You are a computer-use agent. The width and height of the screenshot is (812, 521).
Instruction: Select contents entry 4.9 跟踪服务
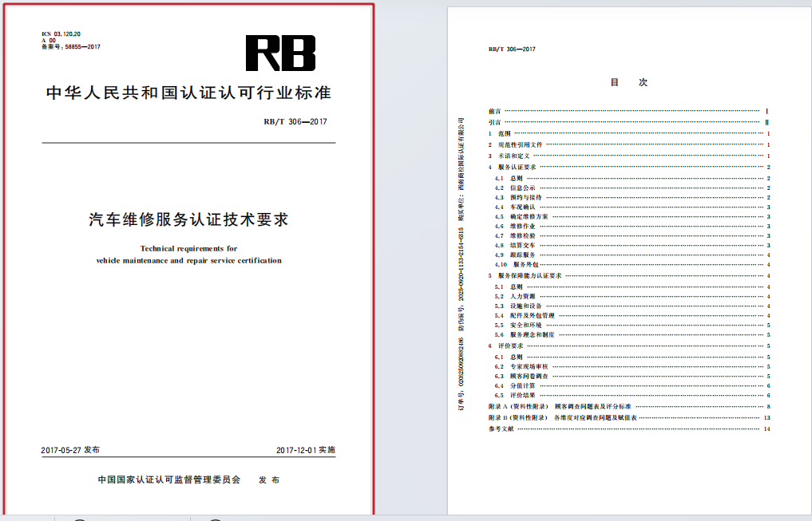pyautogui.click(x=632, y=255)
